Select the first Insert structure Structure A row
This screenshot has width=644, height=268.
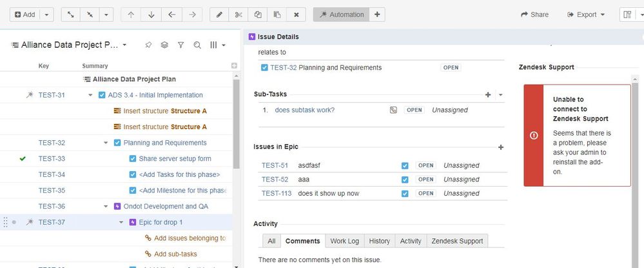[117, 111]
